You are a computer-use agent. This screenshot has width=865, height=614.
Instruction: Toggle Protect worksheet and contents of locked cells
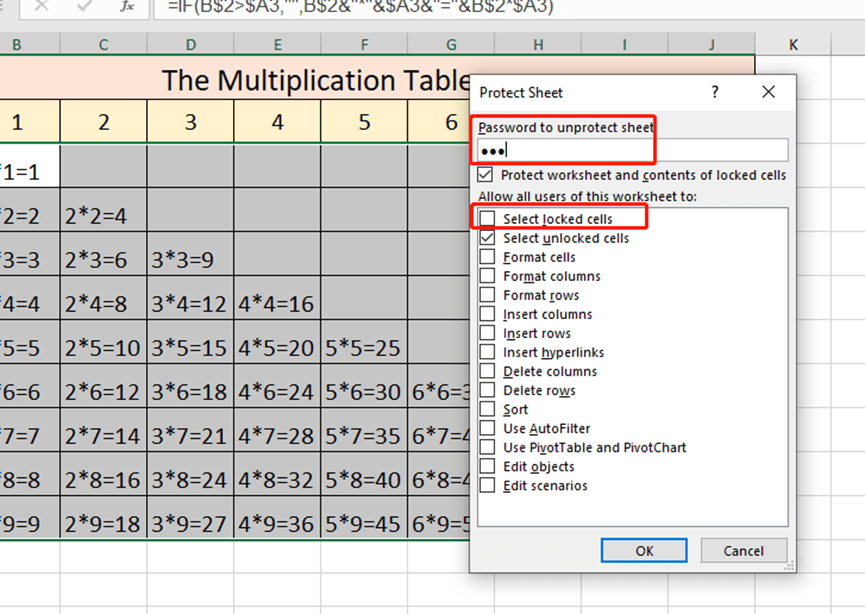(485, 175)
